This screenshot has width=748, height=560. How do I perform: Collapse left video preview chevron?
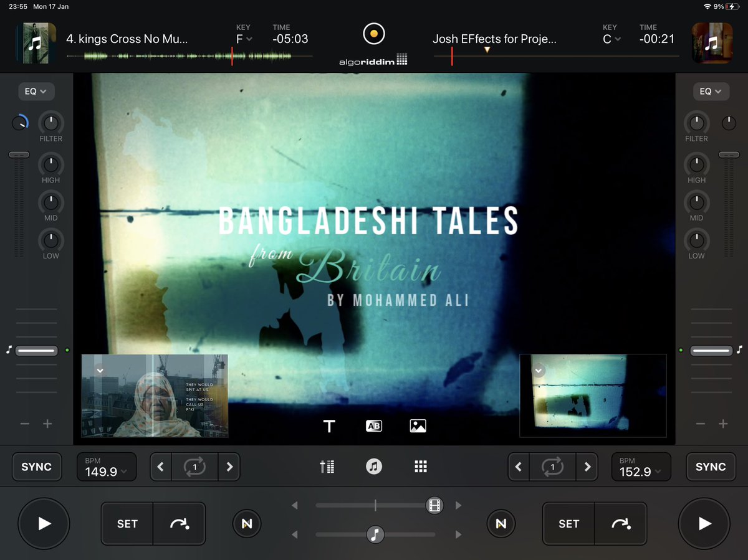pos(99,370)
